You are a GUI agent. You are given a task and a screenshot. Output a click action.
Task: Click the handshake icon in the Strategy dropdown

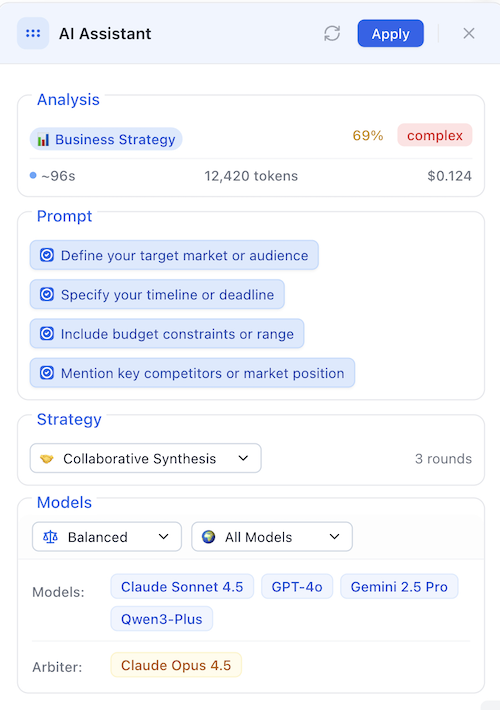tap(47, 459)
